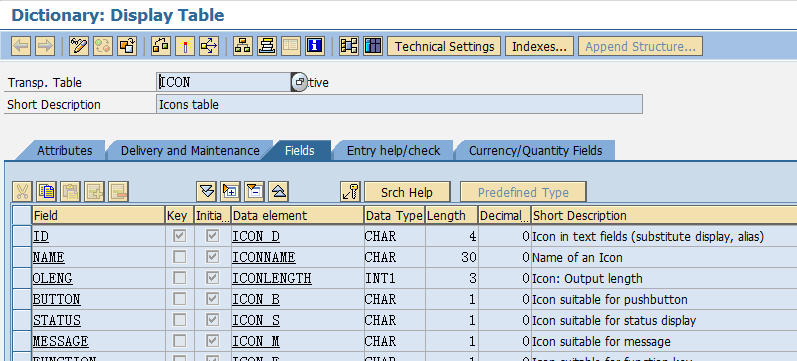The height and width of the screenshot is (361, 797).
Task: Click the greyed-out window layout icon
Action: [291, 46]
